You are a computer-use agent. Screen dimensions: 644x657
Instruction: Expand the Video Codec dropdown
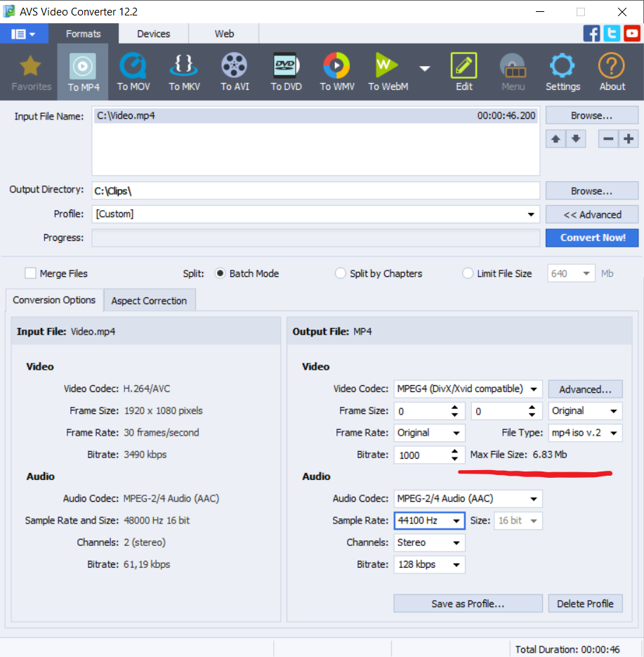pos(468,389)
